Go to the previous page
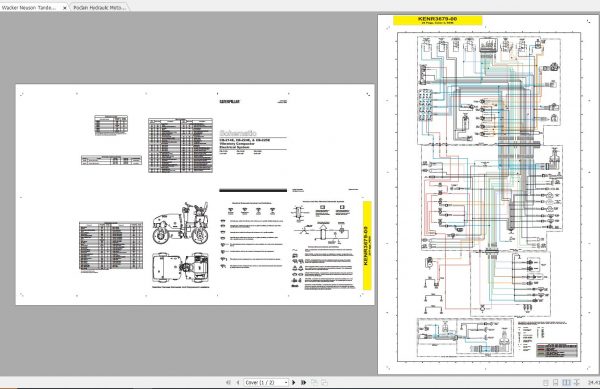Screen dimensions: 600x389 pyautogui.click(x=238, y=382)
